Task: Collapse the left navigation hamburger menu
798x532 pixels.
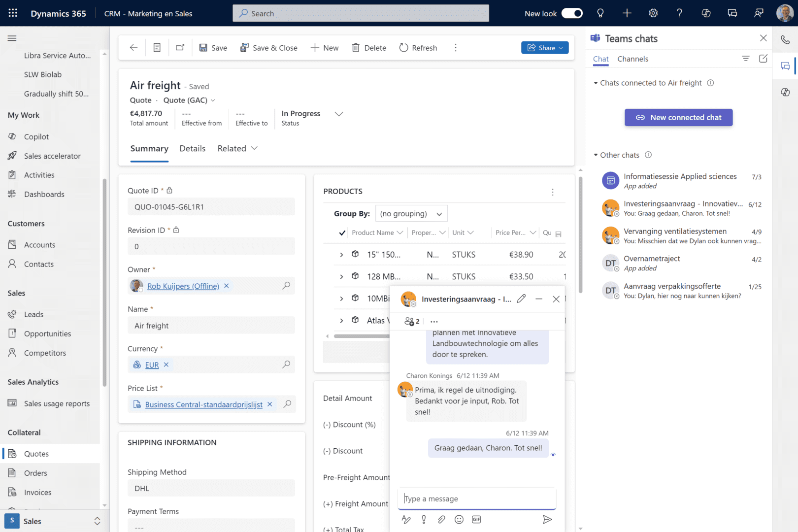Action: (12, 38)
